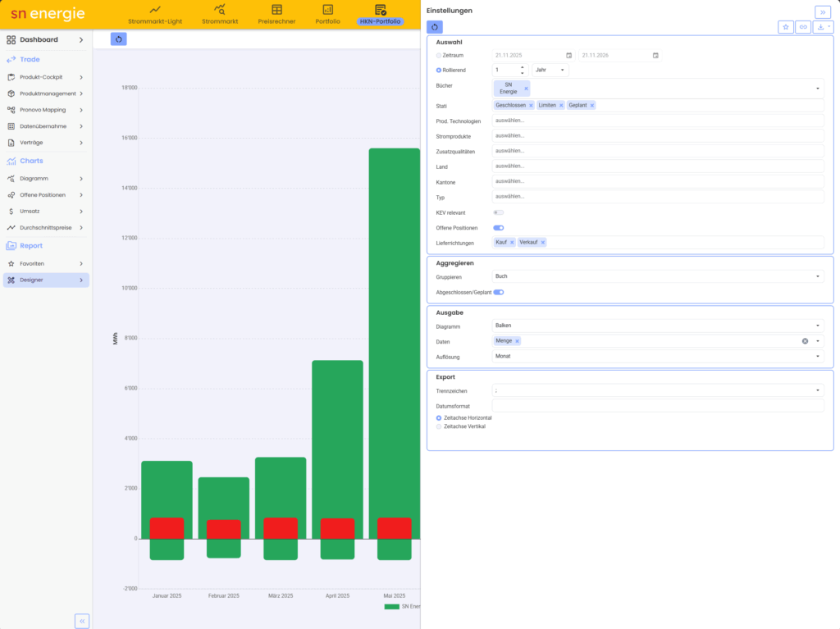Screen dimensions: 840x629
Task: Open the Jahr unit dropdown
Action: pos(550,71)
